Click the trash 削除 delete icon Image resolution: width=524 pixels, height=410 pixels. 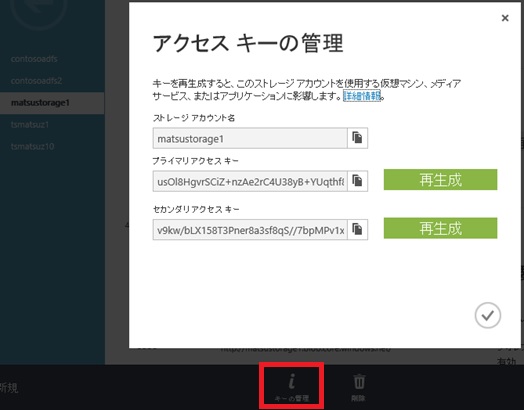pyautogui.click(x=359, y=387)
